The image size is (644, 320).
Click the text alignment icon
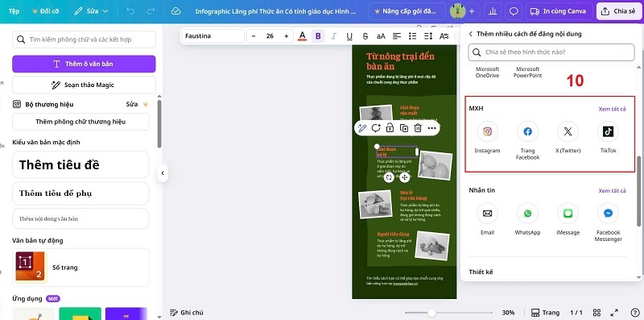[x=396, y=36]
